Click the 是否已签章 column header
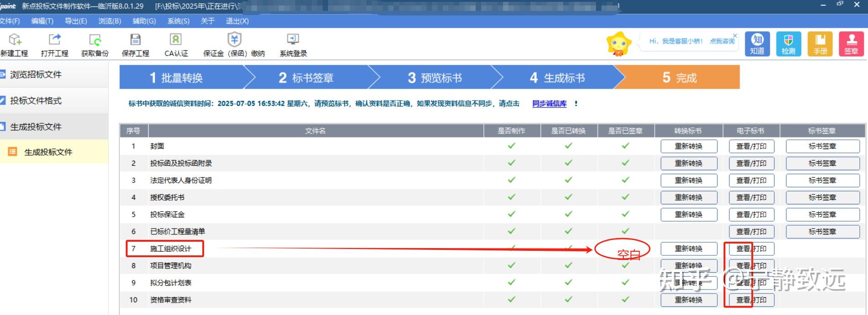The width and height of the screenshot is (868, 315). [x=626, y=131]
